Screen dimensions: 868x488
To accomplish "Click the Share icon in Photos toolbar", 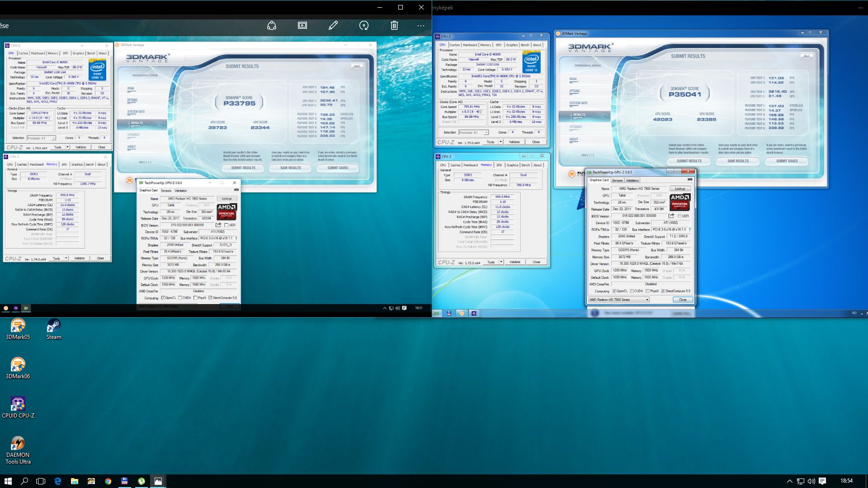I will coord(272,26).
